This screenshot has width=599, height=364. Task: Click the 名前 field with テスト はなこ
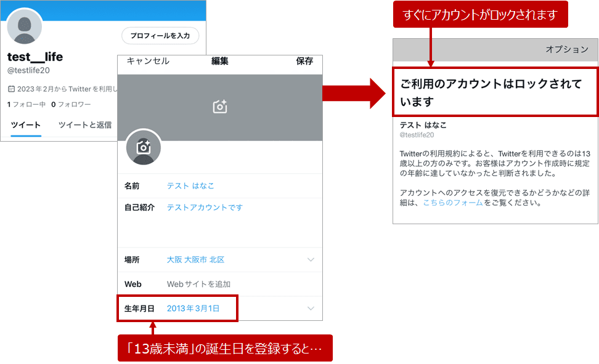(190, 185)
